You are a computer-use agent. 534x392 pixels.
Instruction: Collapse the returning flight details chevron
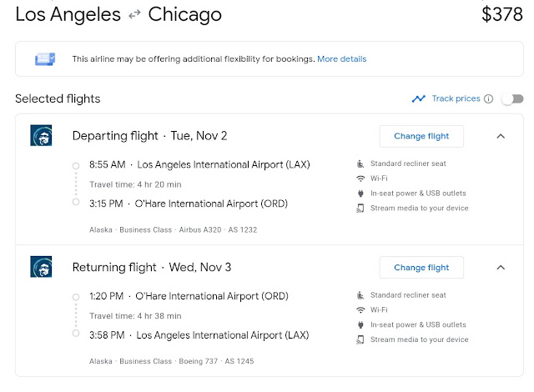[501, 268]
